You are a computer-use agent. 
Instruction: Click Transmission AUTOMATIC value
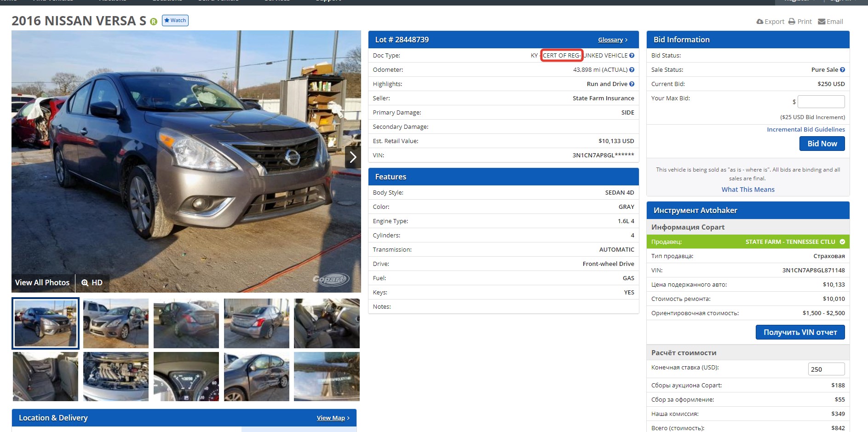(616, 249)
